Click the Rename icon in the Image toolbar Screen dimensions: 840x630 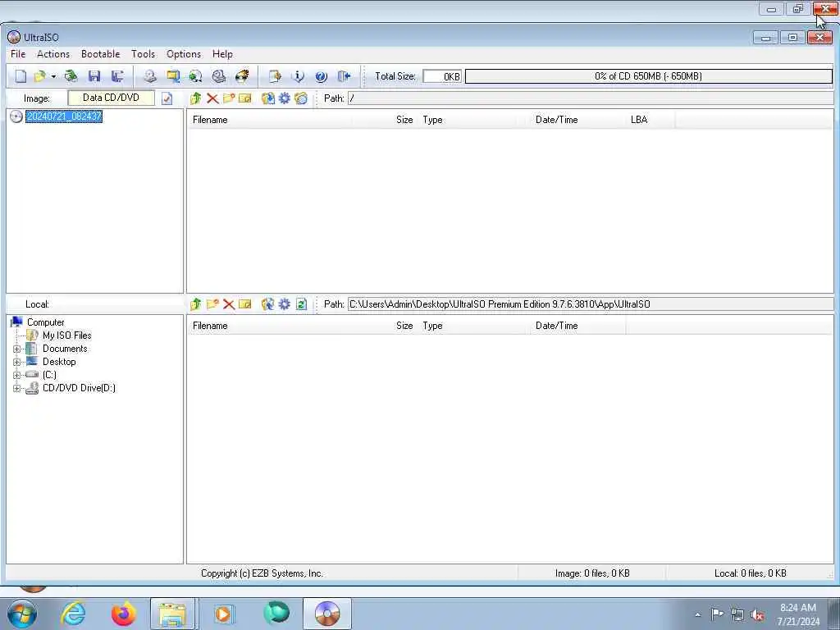tap(245, 98)
